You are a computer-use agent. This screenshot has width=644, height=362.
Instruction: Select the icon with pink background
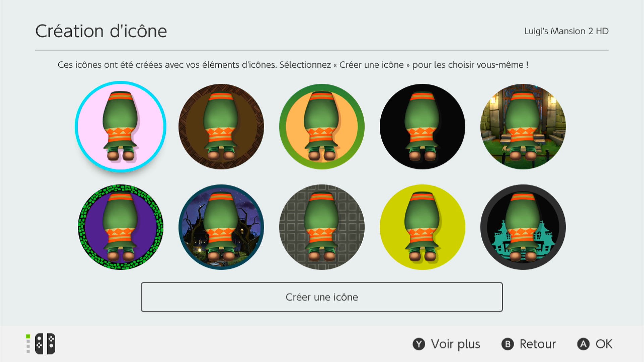[x=120, y=127]
